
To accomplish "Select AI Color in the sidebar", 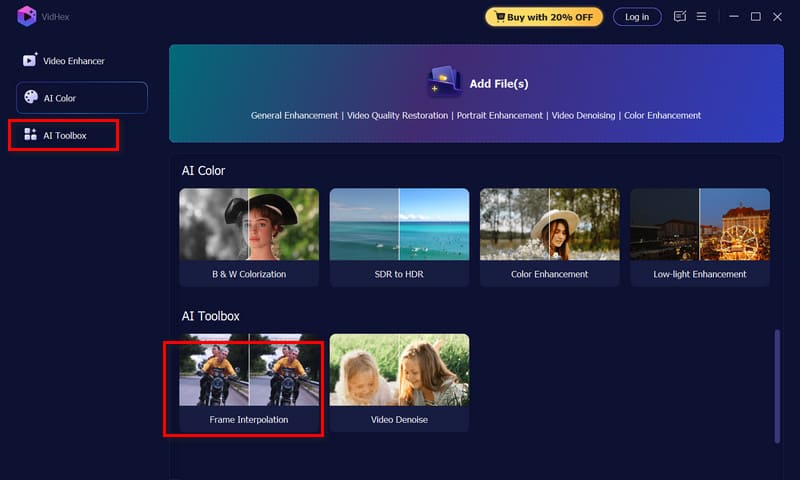I will (81, 98).
